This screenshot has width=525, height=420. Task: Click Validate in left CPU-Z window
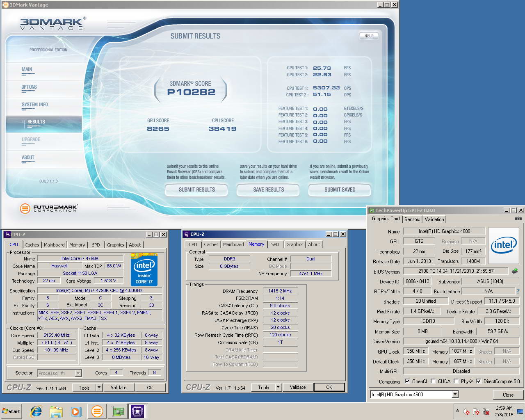point(119,388)
